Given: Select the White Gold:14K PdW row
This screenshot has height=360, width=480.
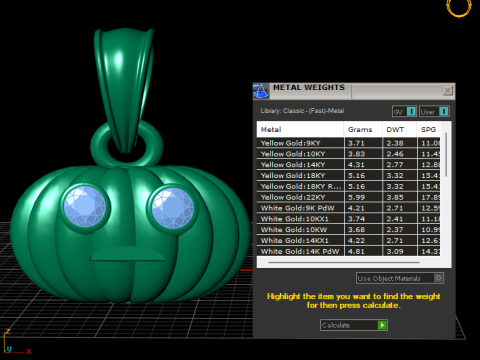Looking at the screenshot, I should point(348,251).
